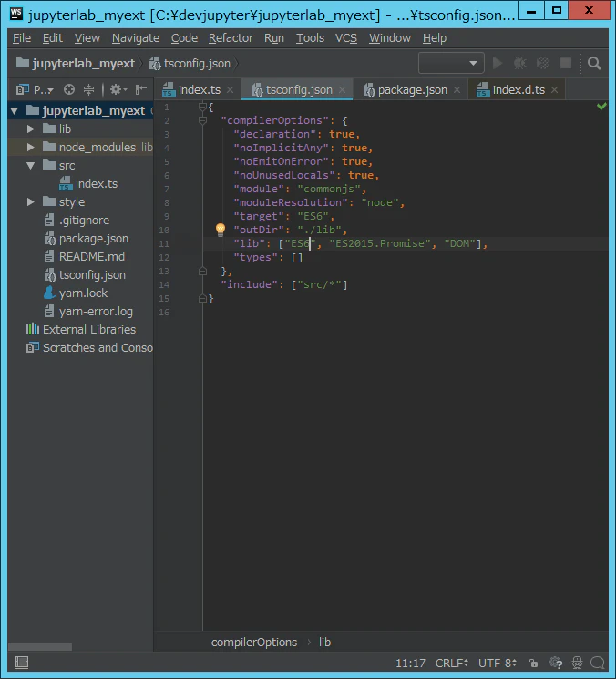
Task: Expand the node_modules folder arrow
Action: (x=30, y=148)
